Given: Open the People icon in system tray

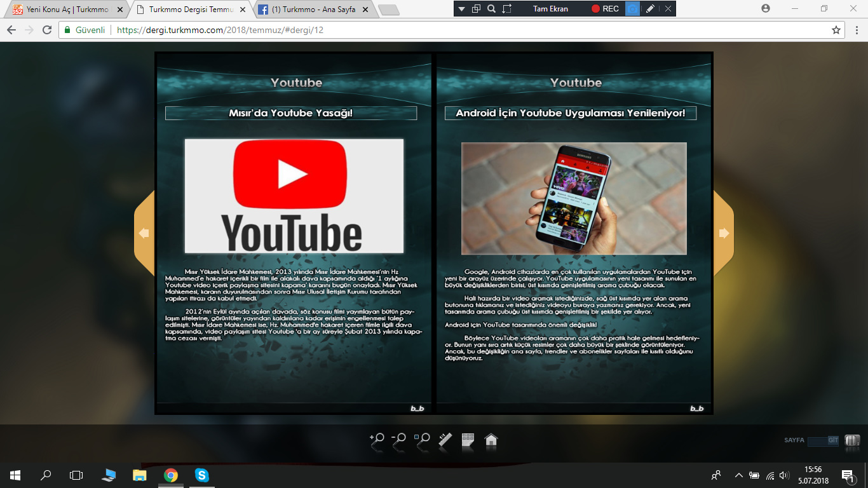Looking at the screenshot, I should [x=716, y=475].
